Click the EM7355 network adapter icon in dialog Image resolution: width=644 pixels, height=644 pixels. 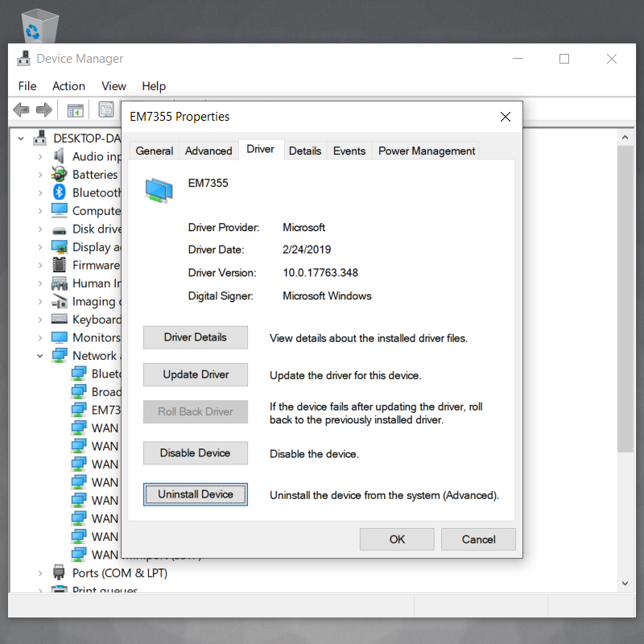pos(159,190)
